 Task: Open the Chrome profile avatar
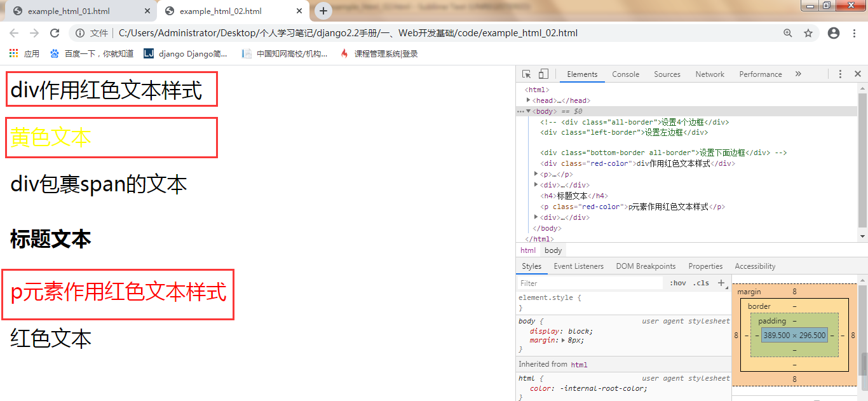pos(834,33)
